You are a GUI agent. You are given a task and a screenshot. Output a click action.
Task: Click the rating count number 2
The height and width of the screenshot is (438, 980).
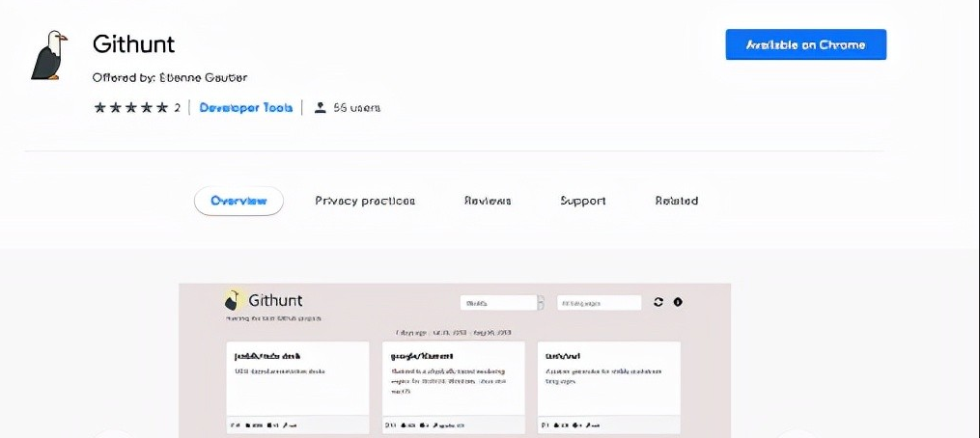pos(177,107)
